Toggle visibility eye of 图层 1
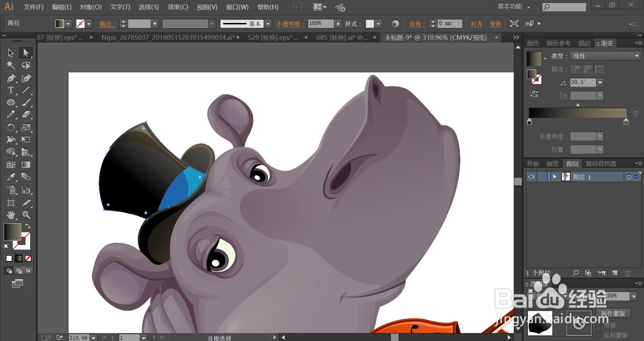 [531, 177]
